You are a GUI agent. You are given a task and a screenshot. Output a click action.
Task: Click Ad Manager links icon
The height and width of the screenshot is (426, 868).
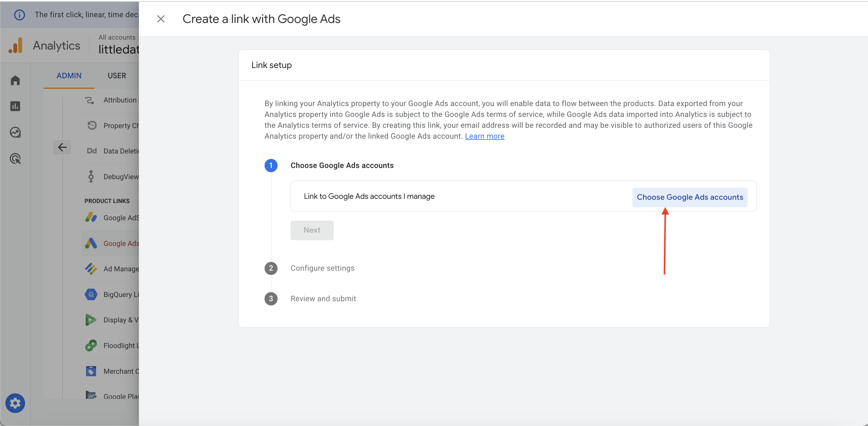(x=91, y=269)
